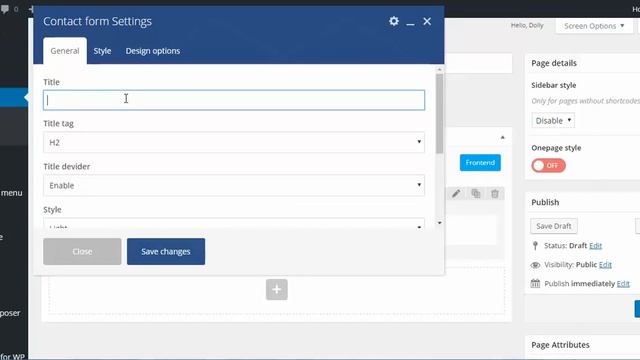
Task: Click the Save changes button
Action: pos(166,251)
